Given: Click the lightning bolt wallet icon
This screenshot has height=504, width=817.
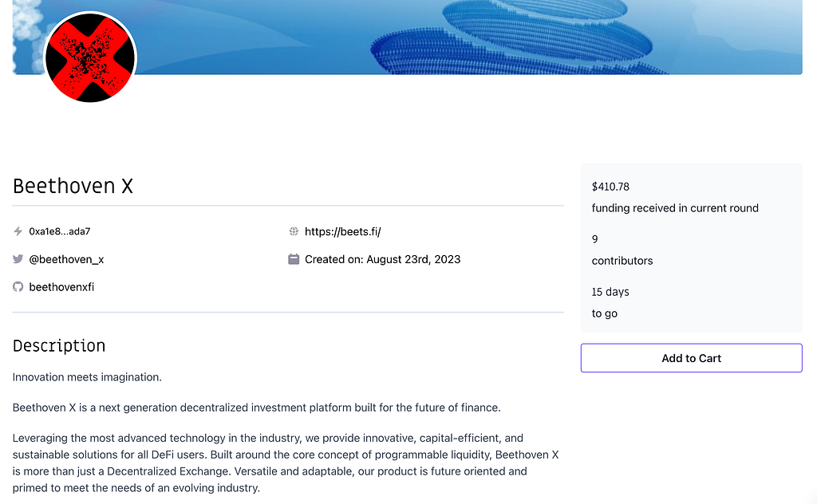Looking at the screenshot, I should 18,231.
